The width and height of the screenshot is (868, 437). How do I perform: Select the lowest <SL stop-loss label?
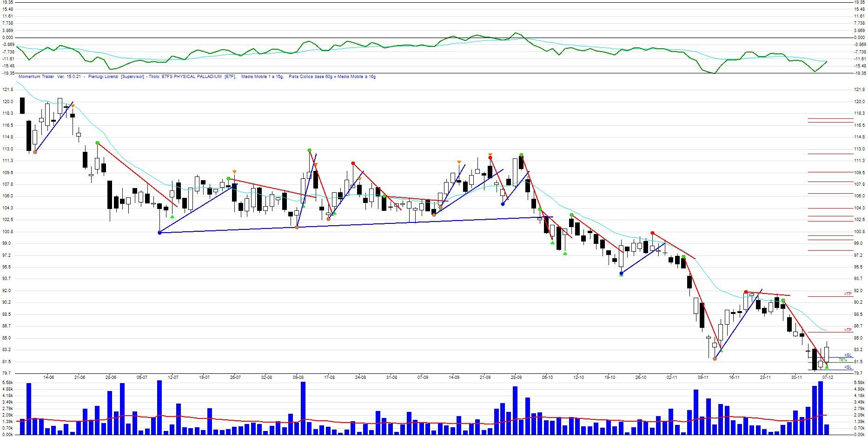click(x=848, y=367)
